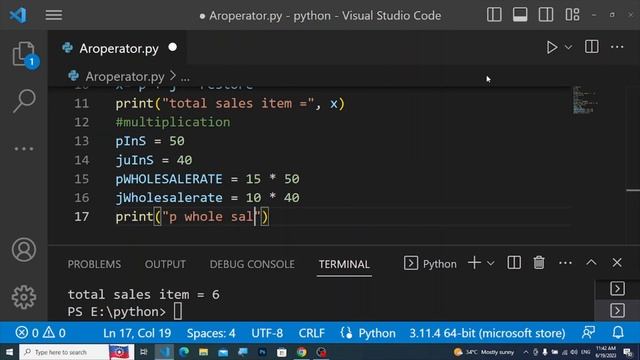Maximize the panel with the up chevron

pyautogui.click(x=591, y=263)
